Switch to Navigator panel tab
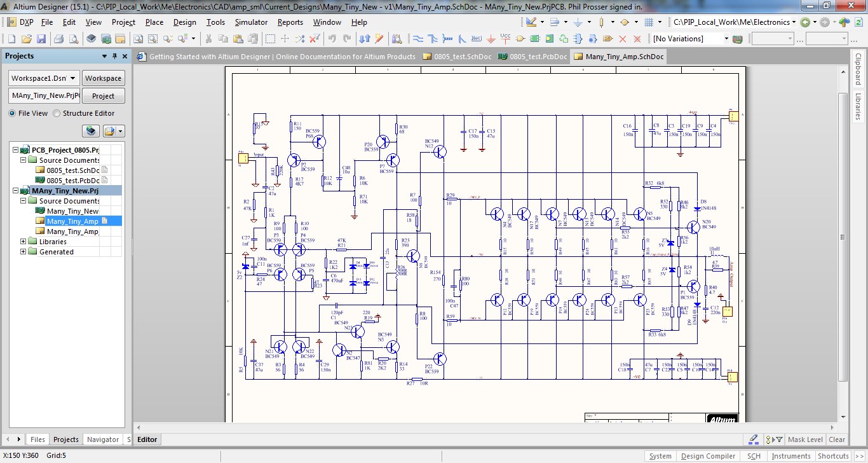868x463 pixels. click(x=102, y=439)
